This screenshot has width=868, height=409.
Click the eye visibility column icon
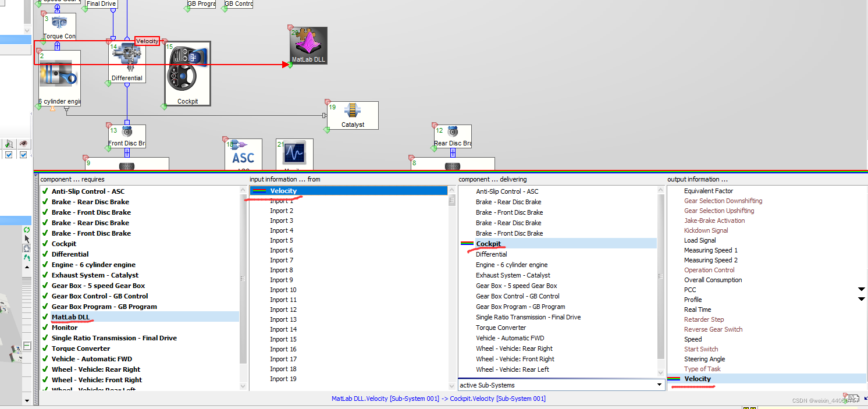click(23, 143)
